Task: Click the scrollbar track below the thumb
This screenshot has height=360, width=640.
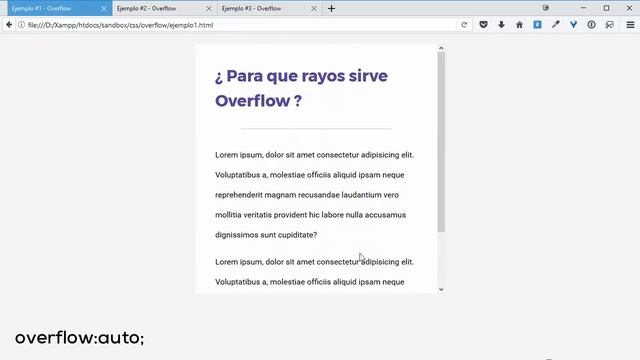Action: [441, 259]
